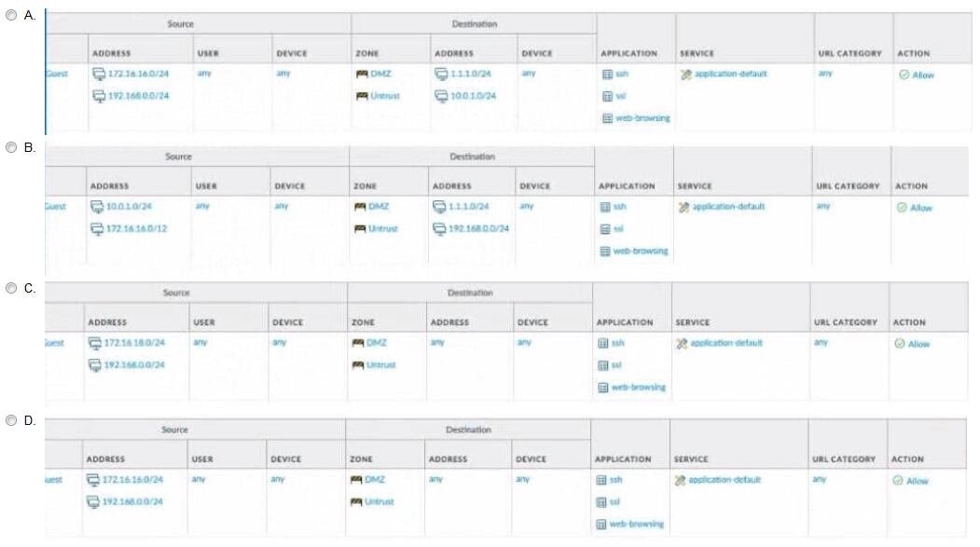Click ssh application icon in option A
980x547 pixels.
pyautogui.click(x=607, y=75)
